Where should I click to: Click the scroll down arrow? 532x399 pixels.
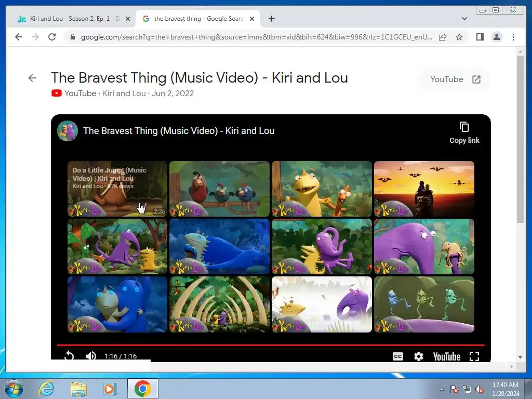[520, 357]
